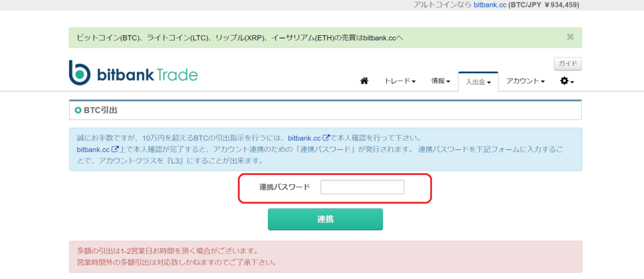Image resolution: width=644 pixels, height=279 pixels.
Task: Click the bitbank Trade logo
Action: pyautogui.click(x=133, y=73)
